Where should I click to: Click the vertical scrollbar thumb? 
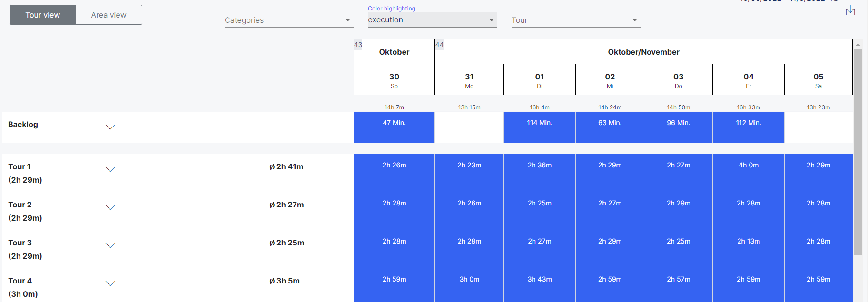point(858,152)
